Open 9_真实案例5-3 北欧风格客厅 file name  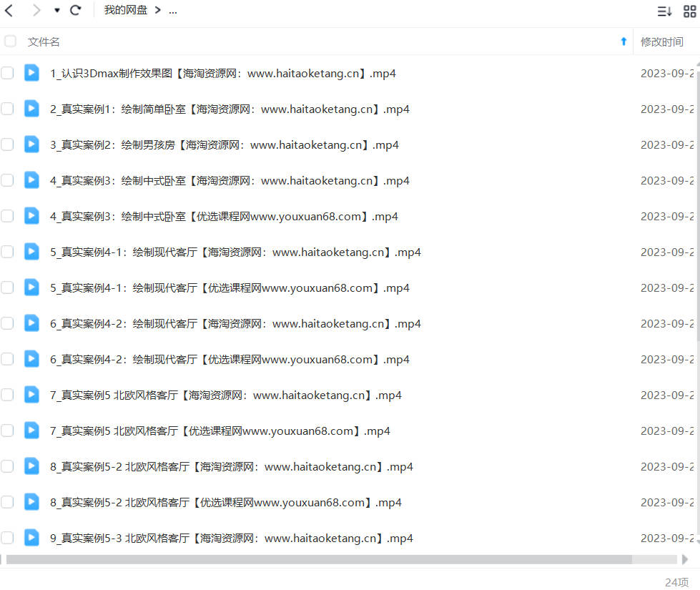click(x=231, y=539)
